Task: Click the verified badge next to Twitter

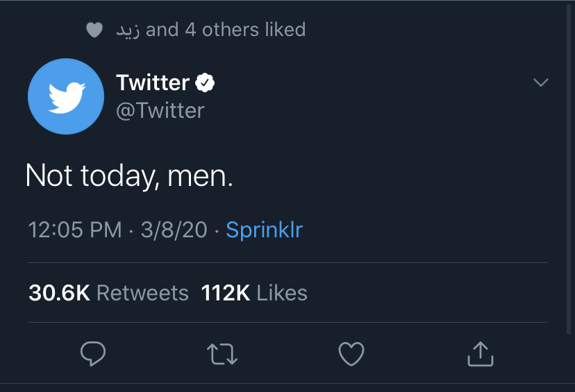Action: pos(205,83)
